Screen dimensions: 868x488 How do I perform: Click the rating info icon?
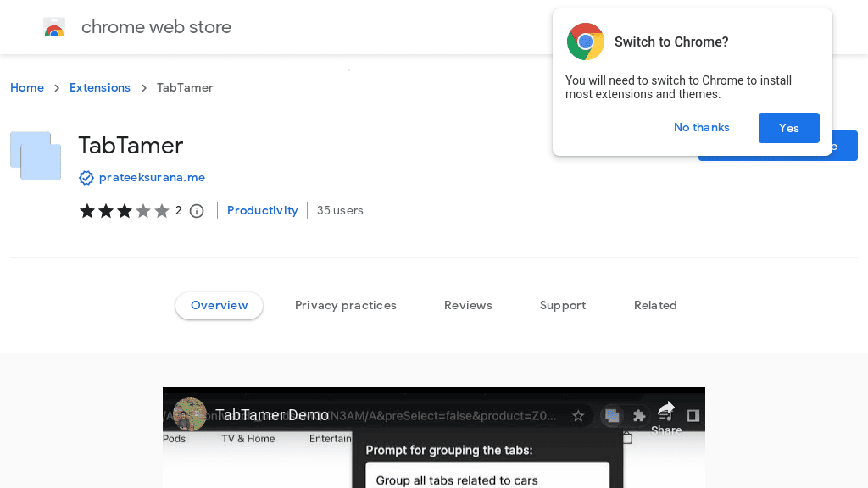click(x=196, y=210)
